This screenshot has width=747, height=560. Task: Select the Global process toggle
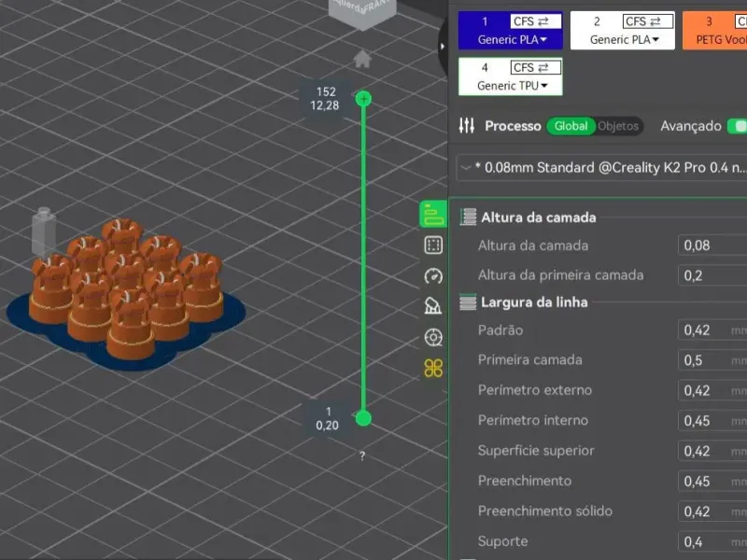click(571, 126)
